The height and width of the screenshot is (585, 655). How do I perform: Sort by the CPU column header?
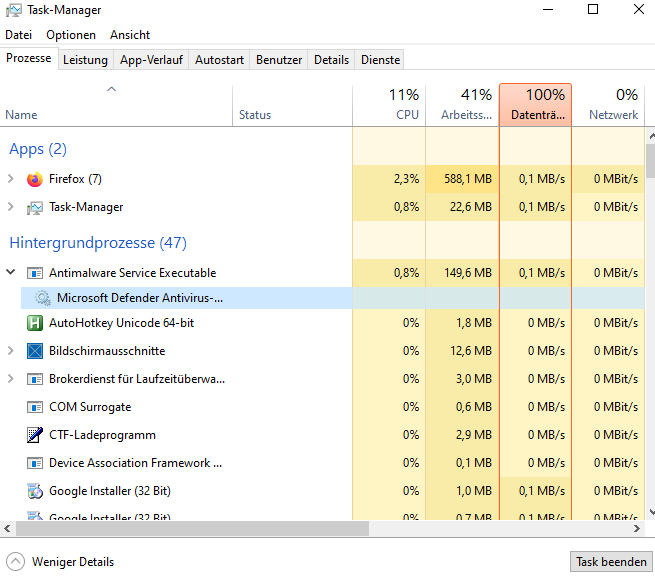389,105
